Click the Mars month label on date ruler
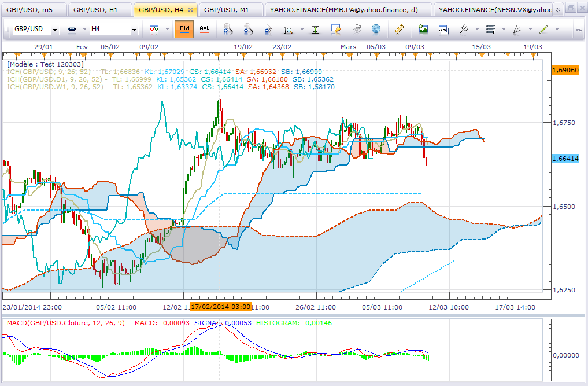The image size is (588, 386). [349, 47]
